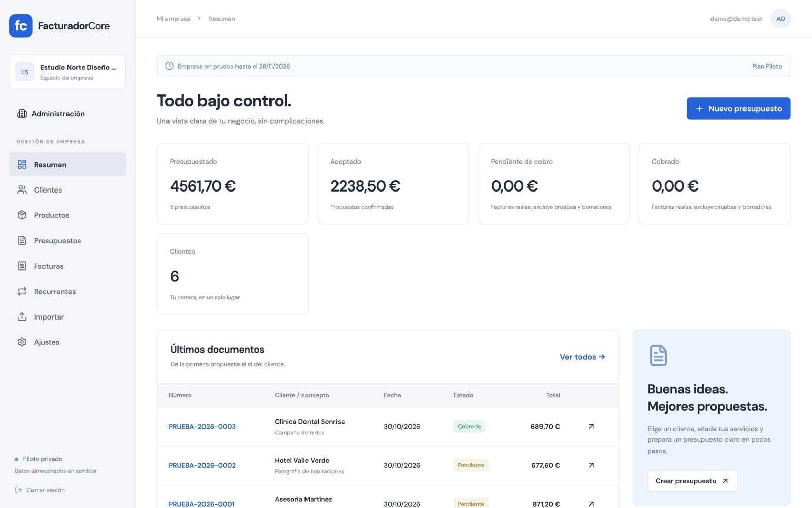Click the Hotel Valle Verde client name
The width and height of the screenshot is (812, 508).
point(302,460)
